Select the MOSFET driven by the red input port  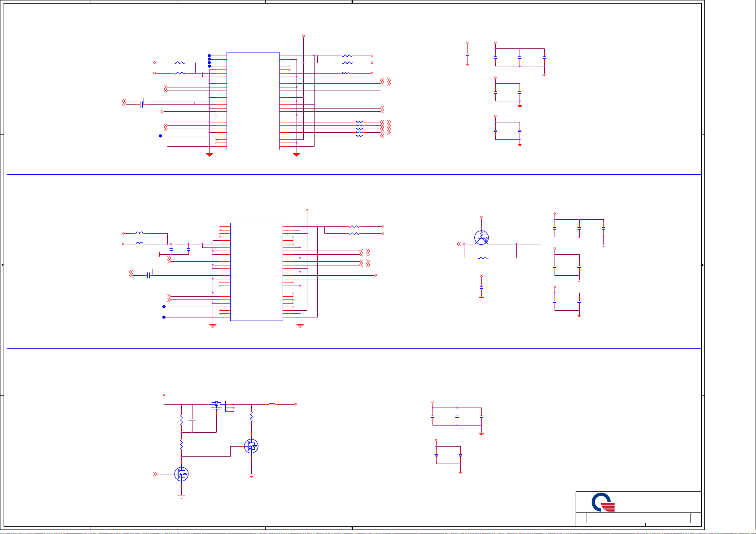pyautogui.click(x=181, y=474)
